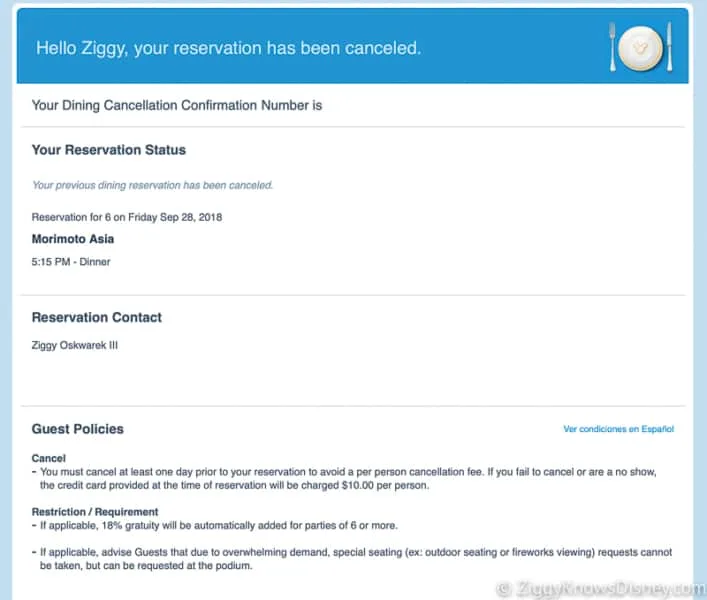The width and height of the screenshot is (707, 600).
Task: Click the 'Reservation Contact' heading
Action: (96, 317)
